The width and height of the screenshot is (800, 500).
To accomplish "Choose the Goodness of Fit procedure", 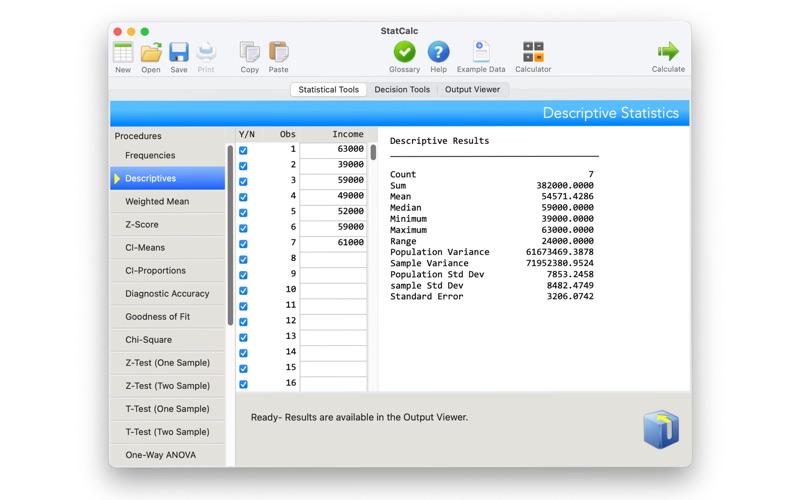I will click(167, 316).
